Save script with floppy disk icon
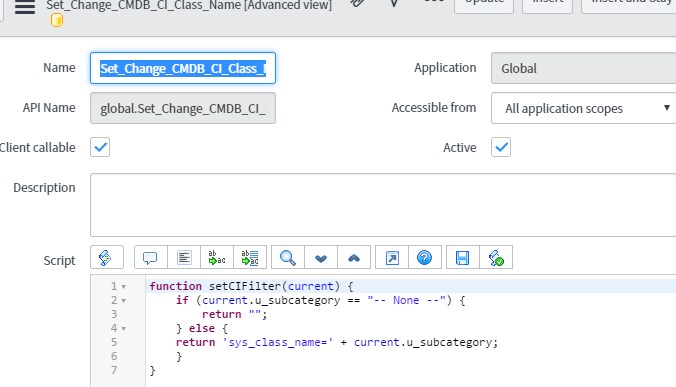The height and width of the screenshot is (387, 676). click(463, 257)
